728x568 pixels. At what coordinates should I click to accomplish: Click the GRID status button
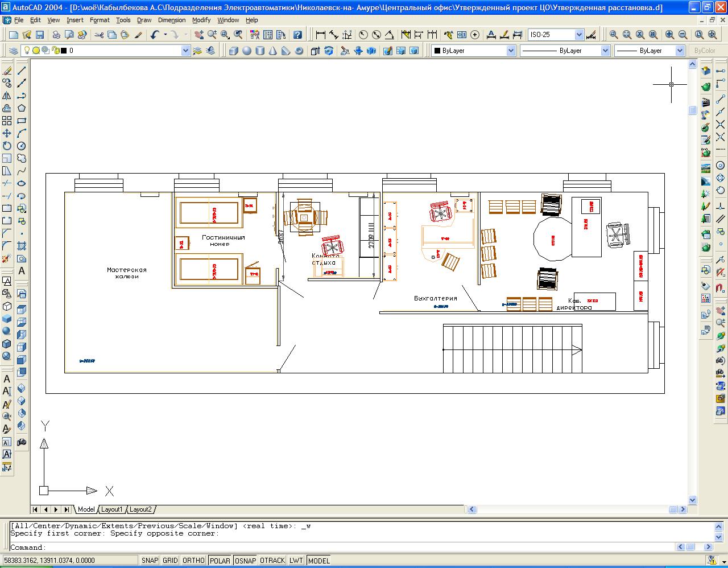click(x=170, y=561)
